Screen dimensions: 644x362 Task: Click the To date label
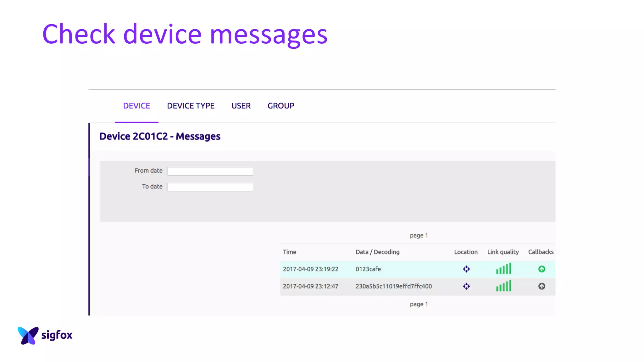click(152, 187)
